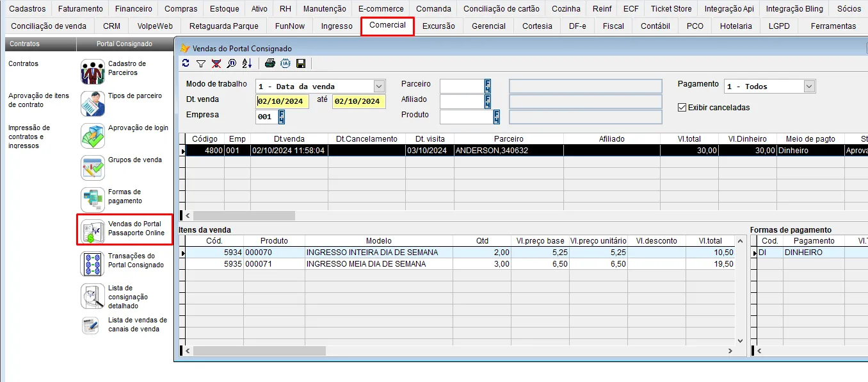Click Aprovação de itens de contrato
Image resolution: width=868 pixels, height=382 pixels.
tap(38, 101)
